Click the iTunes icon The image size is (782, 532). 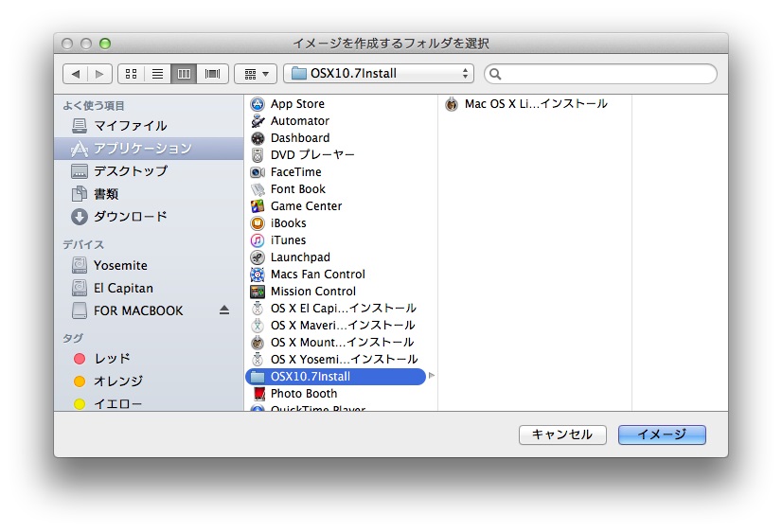click(x=258, y=240)
